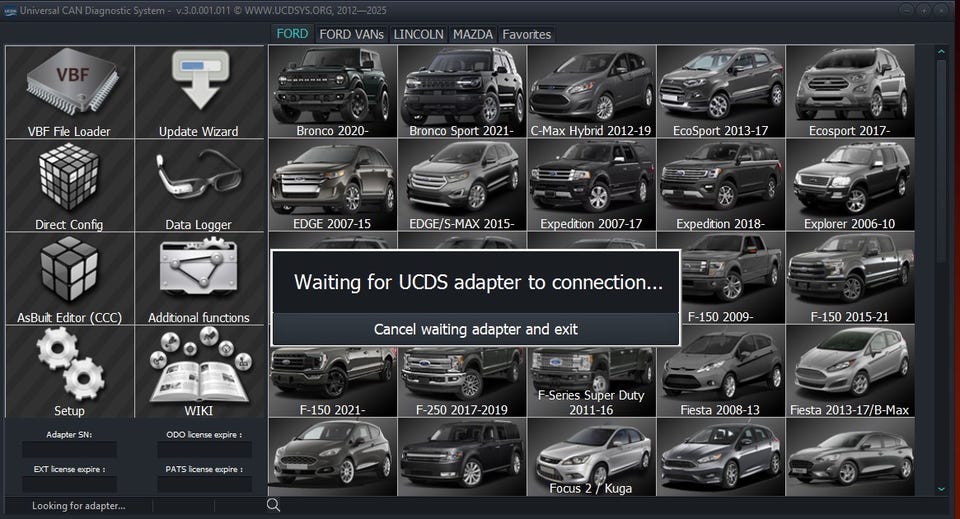Switch to the FORD VANs tab

click(x=351, y=34)
